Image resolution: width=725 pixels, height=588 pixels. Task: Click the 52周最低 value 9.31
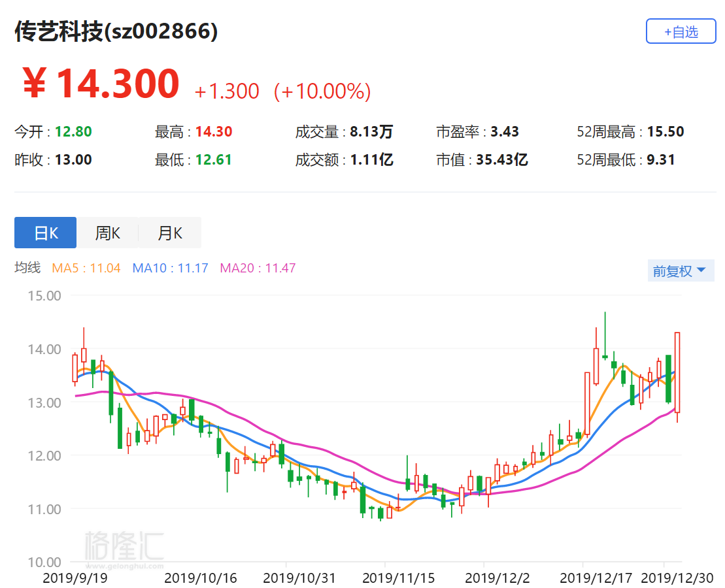point(661,160)
